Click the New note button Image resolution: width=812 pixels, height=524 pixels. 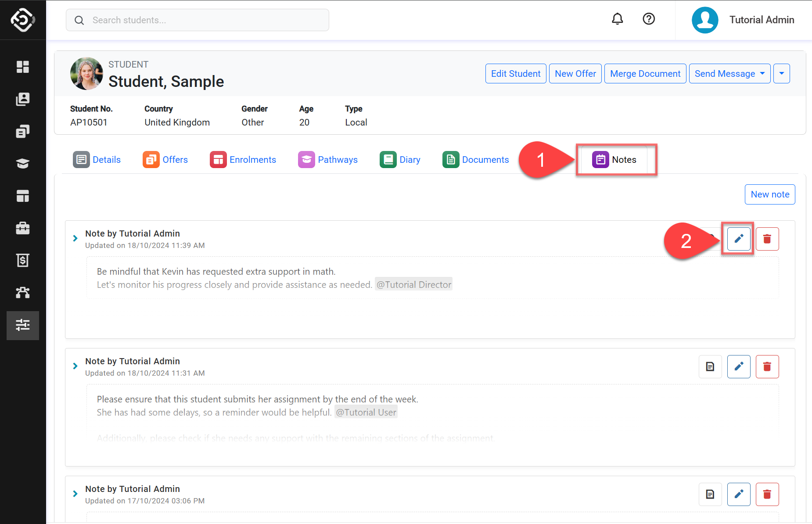coord(769,194)
